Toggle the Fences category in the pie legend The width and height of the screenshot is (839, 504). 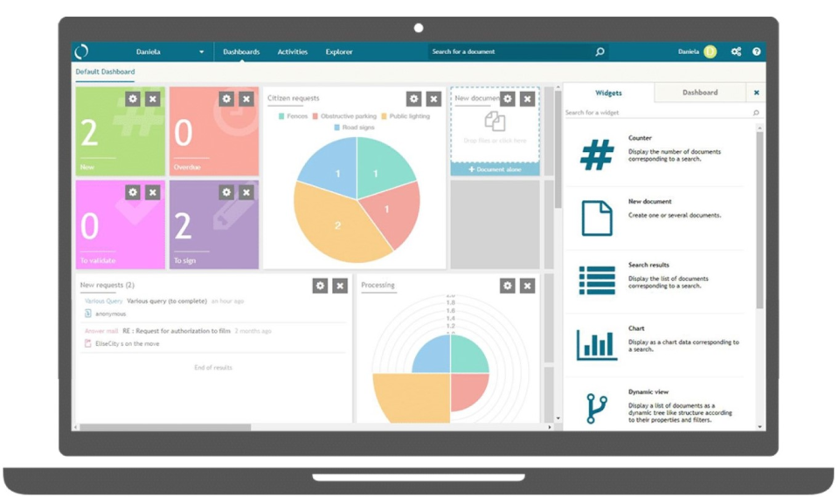pyautogui.click(x=295, y=114)
